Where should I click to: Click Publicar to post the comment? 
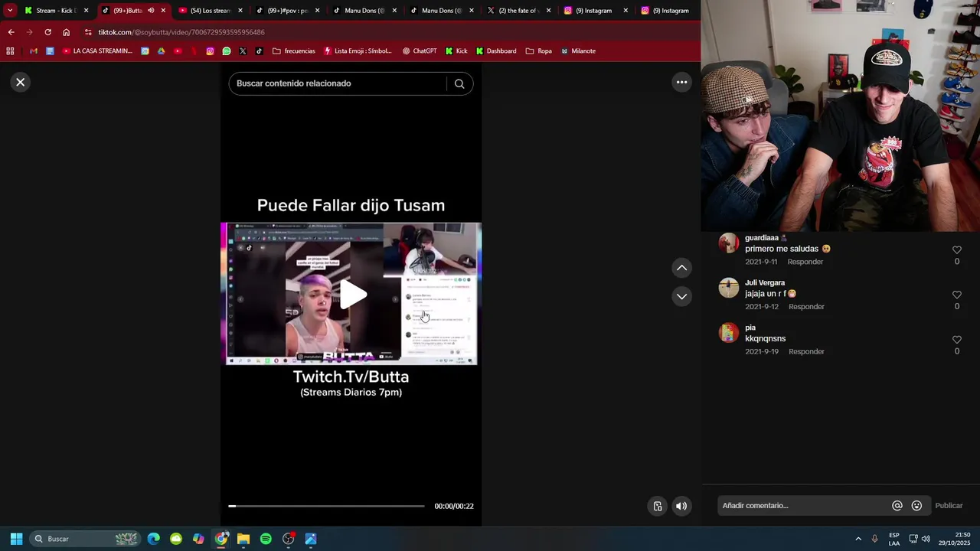coord(949,506)
